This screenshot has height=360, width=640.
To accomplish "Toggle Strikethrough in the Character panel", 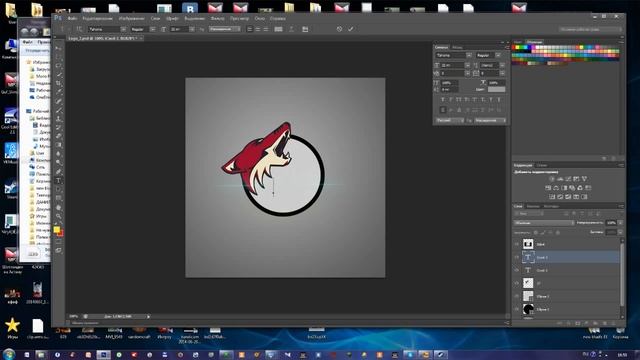I will pos(499,100).
